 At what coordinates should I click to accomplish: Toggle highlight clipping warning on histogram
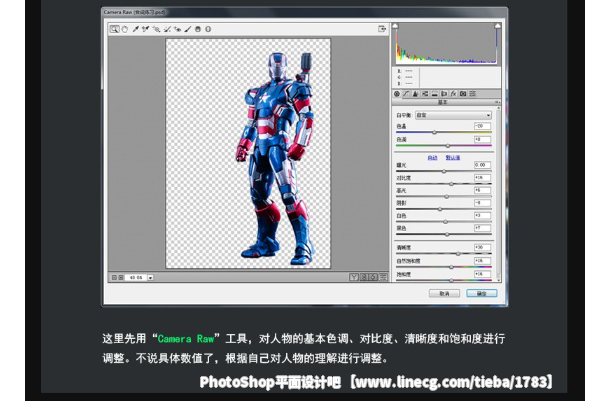click(497, 26)
